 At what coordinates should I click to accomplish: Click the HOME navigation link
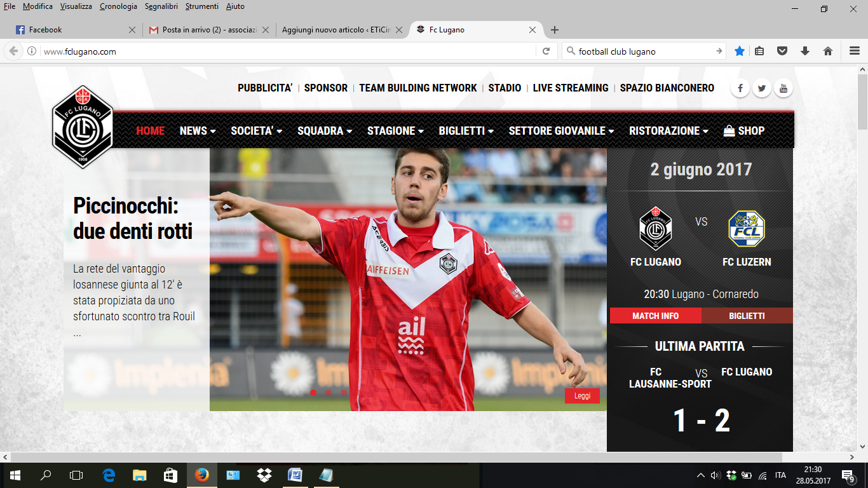pos(151,130)
